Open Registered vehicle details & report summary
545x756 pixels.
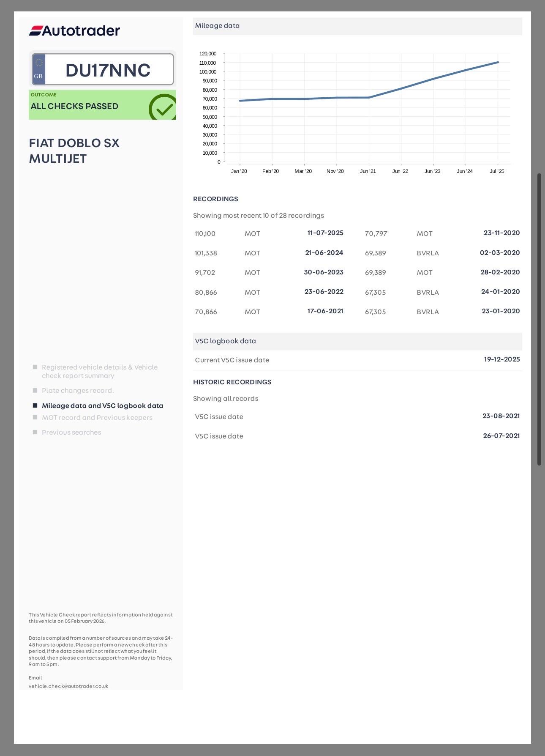coord(99,371)
